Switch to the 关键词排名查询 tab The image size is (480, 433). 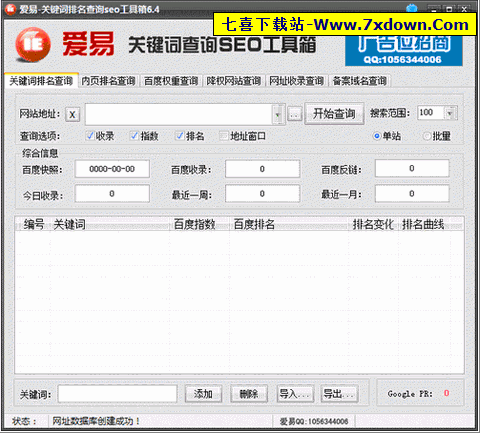point(41,81)
